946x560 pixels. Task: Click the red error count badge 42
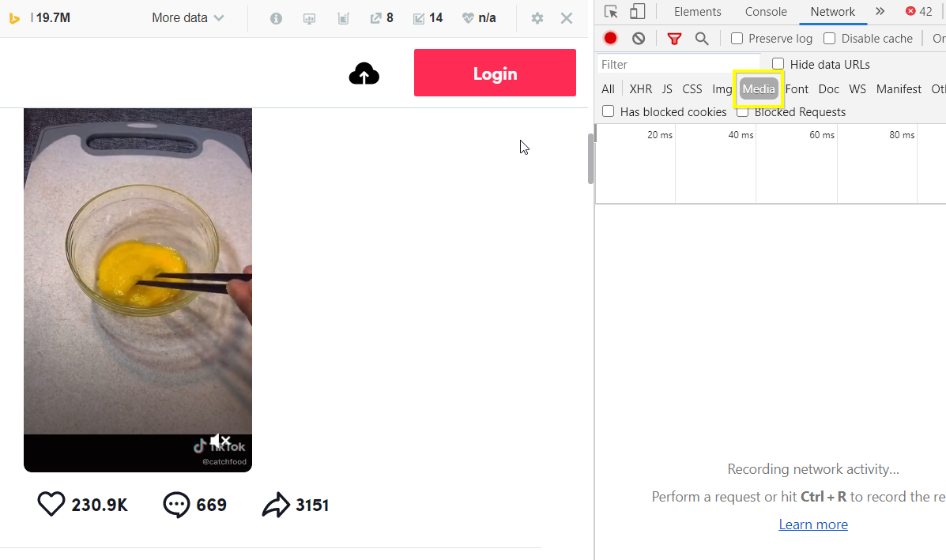919,12
